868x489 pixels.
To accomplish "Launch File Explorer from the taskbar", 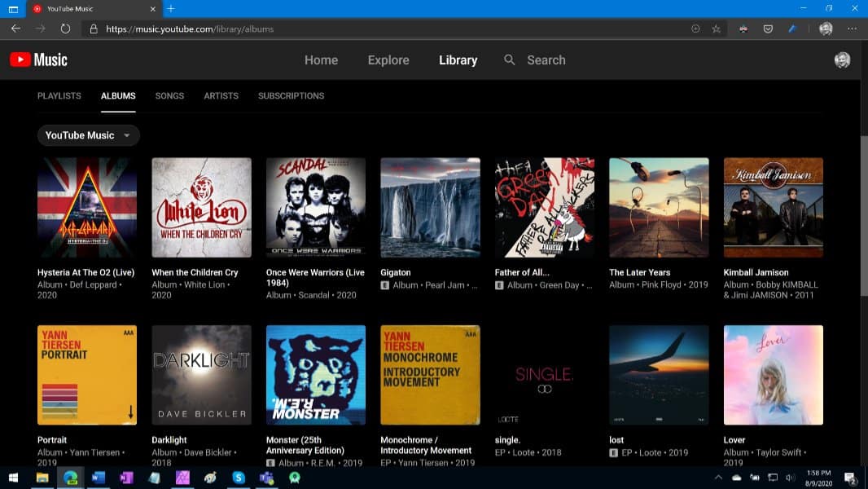I will click(42, 478).
